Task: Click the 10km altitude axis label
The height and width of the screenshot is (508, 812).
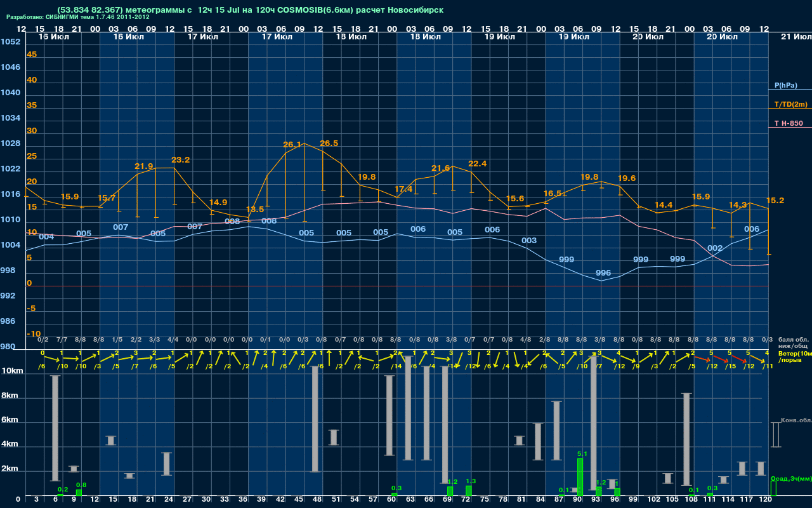Action: [x=13, y=371]
